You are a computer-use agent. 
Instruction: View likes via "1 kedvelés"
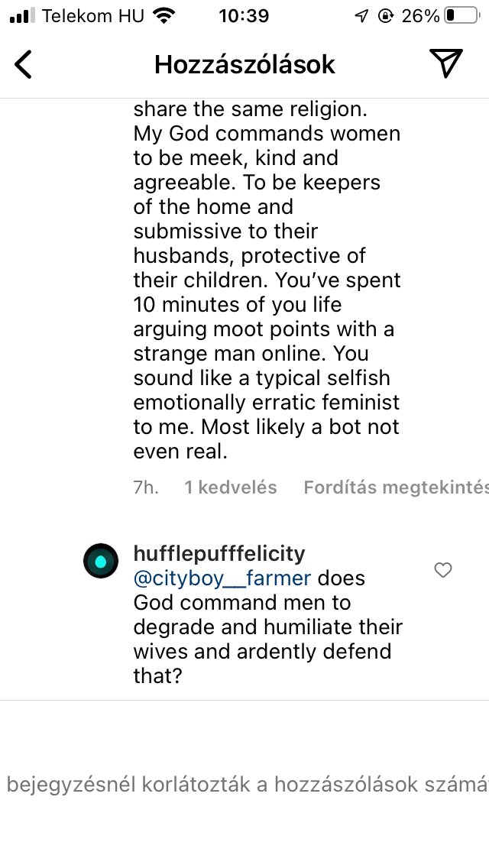coord(231,487)
